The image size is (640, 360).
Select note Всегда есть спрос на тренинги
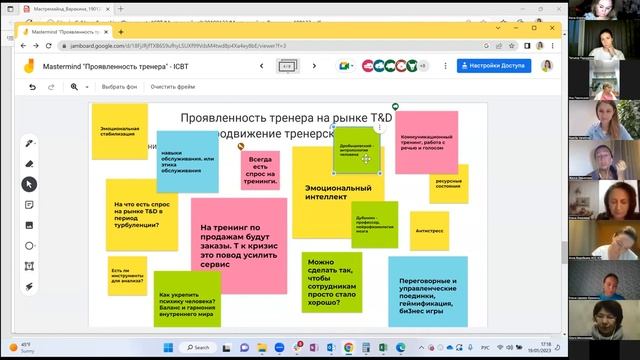[x=260, y=170]
